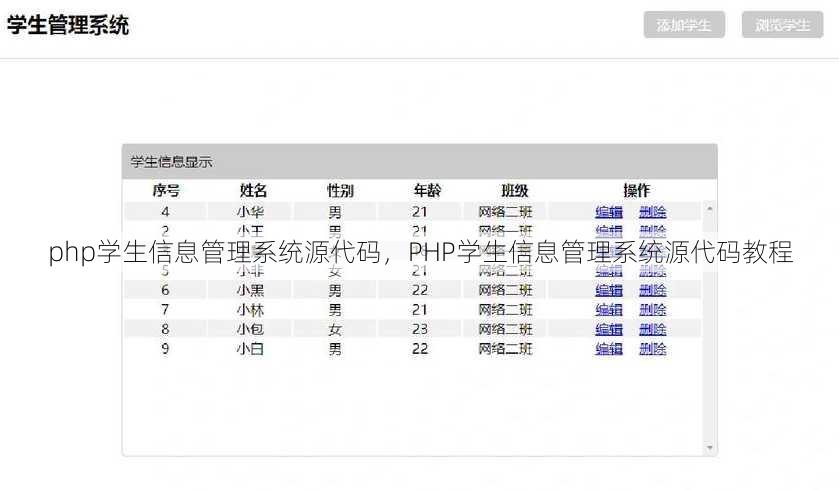839x490 pixels.
Task: Delete student 小包 via 删除 link
Action: click(653, 329)
